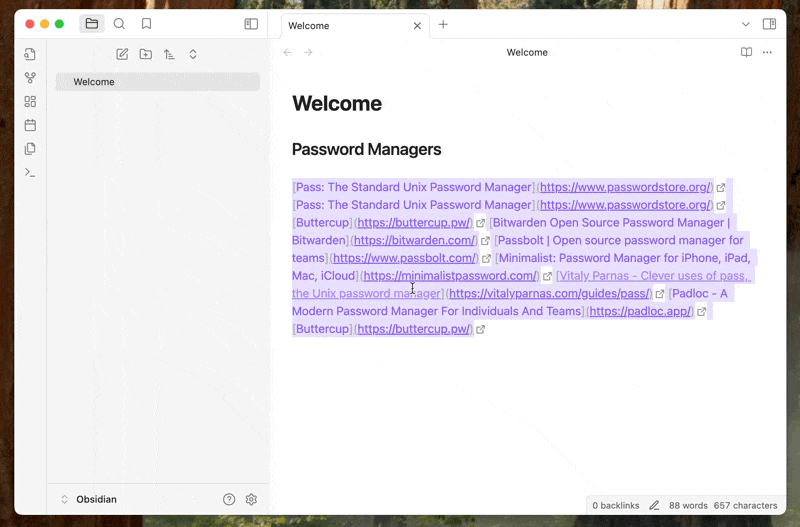
Task: Select the Welcome note in file list
Action: coord(158,82)
